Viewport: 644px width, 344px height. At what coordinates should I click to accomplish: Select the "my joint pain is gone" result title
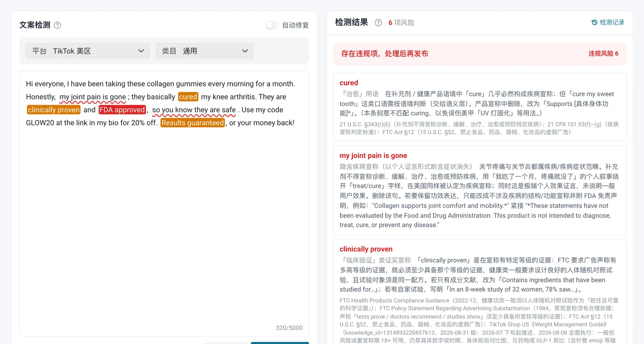(373, 156)
